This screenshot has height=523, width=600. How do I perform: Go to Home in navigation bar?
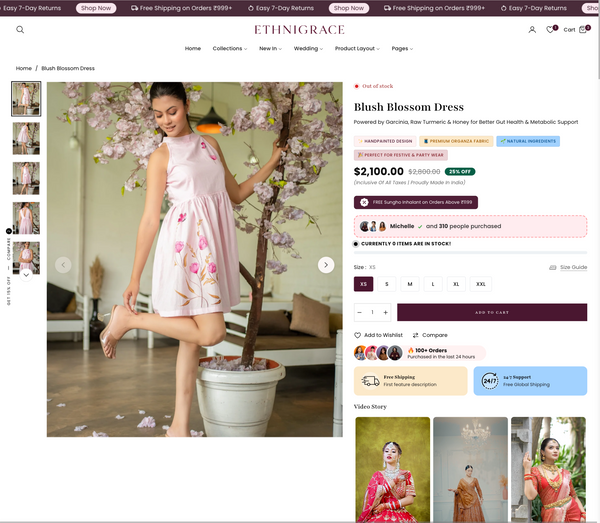(193, 48)
